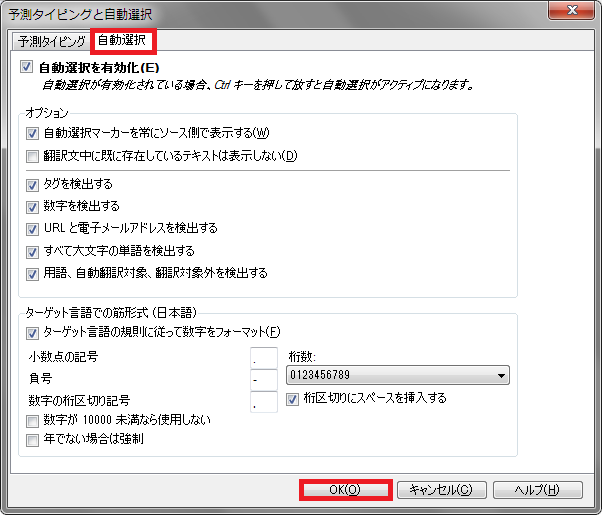
Task: Focus the 数字の桁区切り記号 text box
Action: click(263, 402)
